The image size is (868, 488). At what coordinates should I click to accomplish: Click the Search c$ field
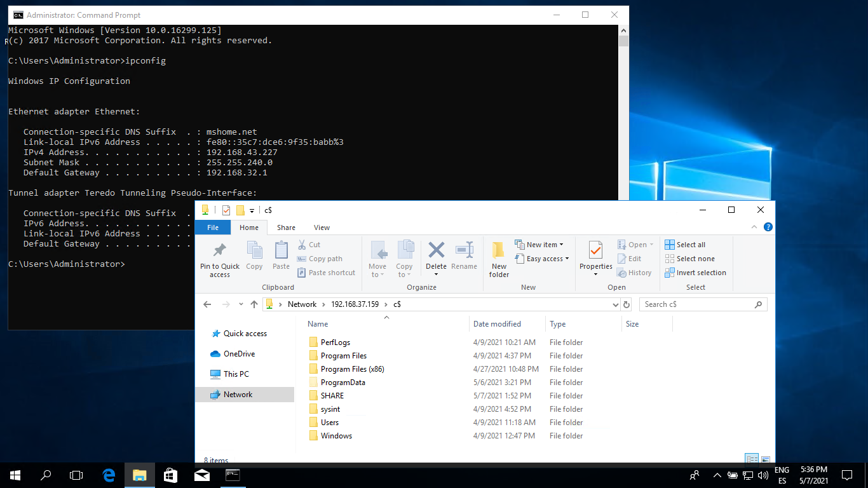click(703, 304)
